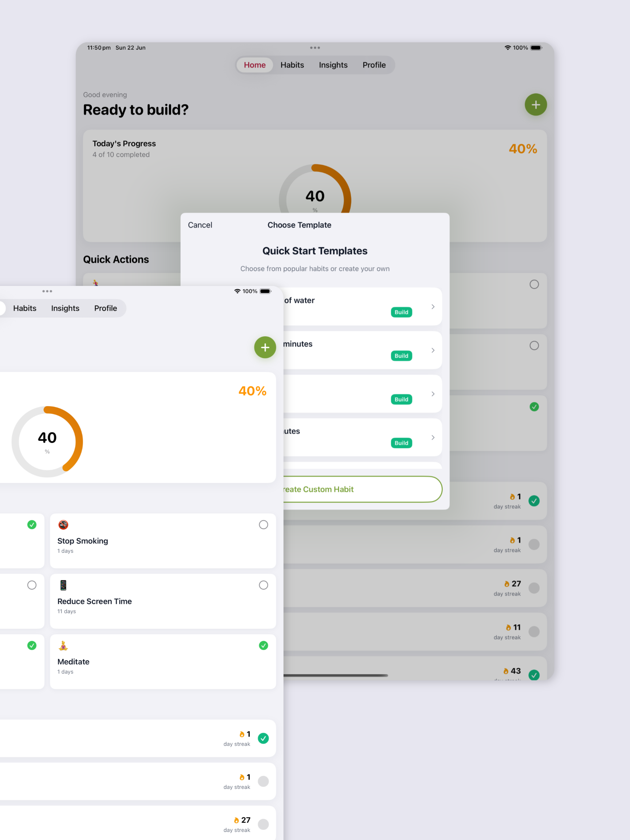The image size is (630, 840).
Task: Mark Reduce Screen Time complete via its circle
Action: pyautogui.click(x=263, y=585)
